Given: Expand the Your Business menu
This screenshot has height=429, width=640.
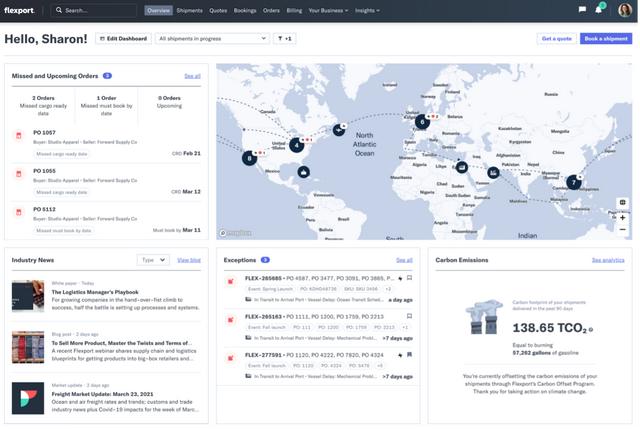Looking at the screenshot, I should click(x=330, y=10).
